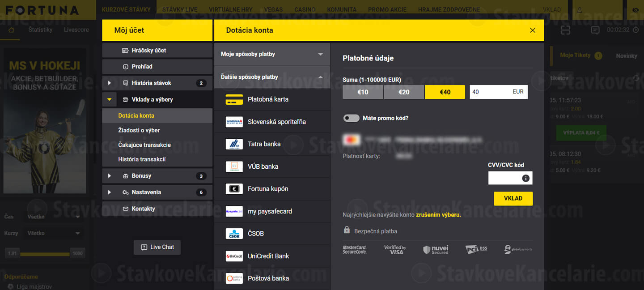Switch to the Štatistiky tab

pos(40,30)
